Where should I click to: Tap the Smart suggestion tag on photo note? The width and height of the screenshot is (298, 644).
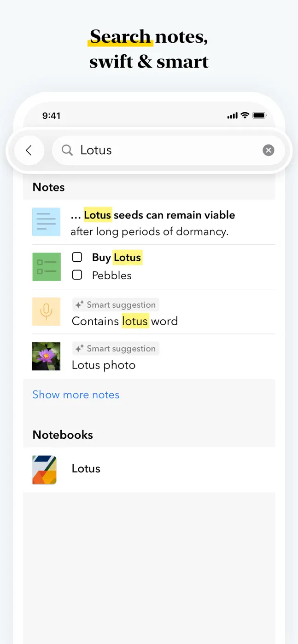(116, 349)
